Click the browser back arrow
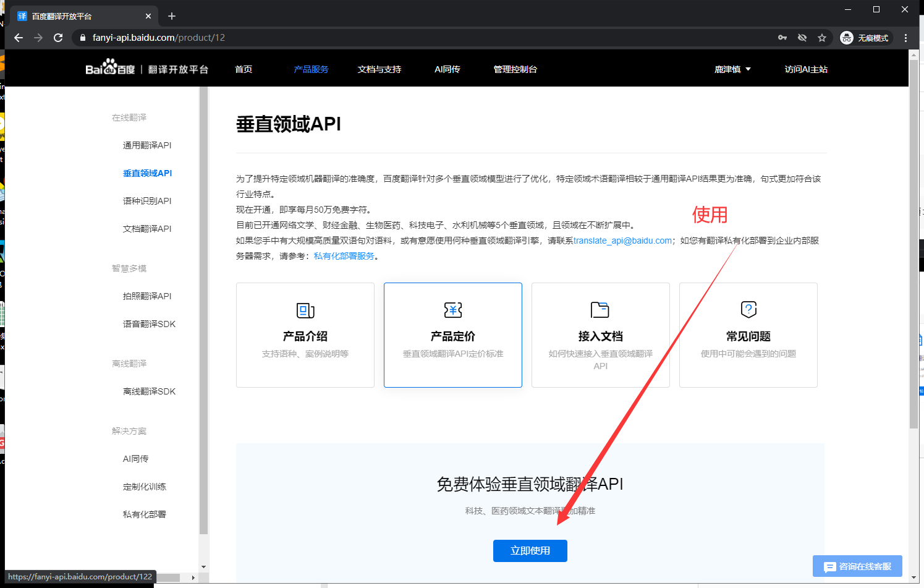Image resolution: width=924 pixels, height=588 pixels. [19, 38]
